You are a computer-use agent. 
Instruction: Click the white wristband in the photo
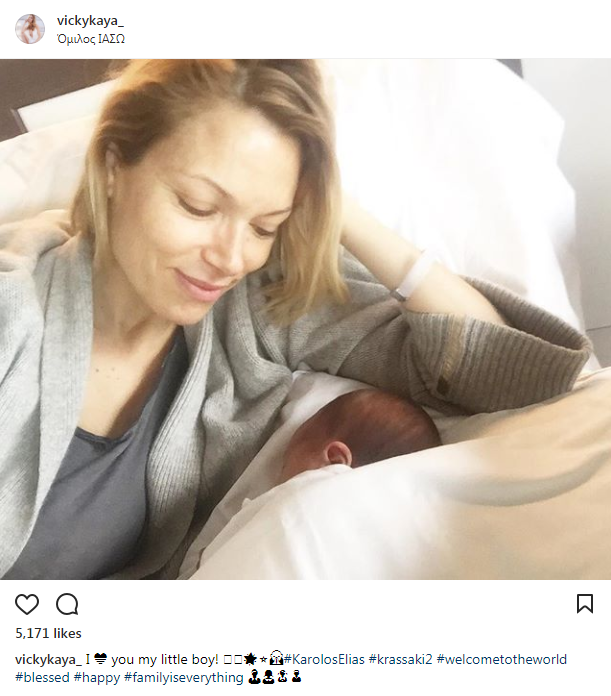413,277
